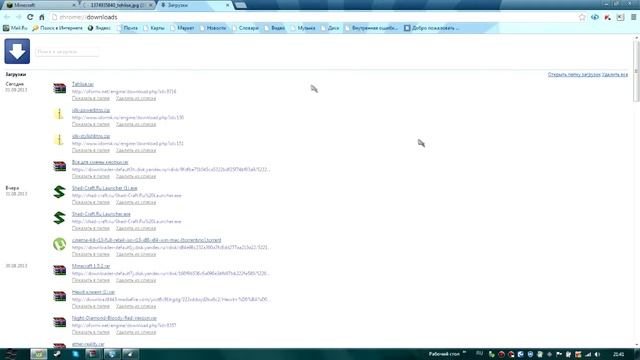
Task: Click the browser forward arrow
Action: [x=18, y=17]
